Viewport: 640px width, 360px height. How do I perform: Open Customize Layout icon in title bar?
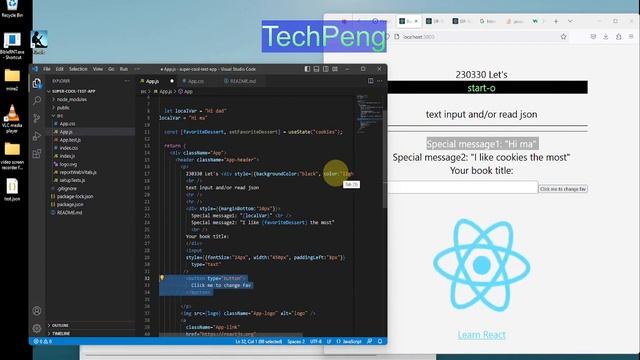[x=335, y=69]
